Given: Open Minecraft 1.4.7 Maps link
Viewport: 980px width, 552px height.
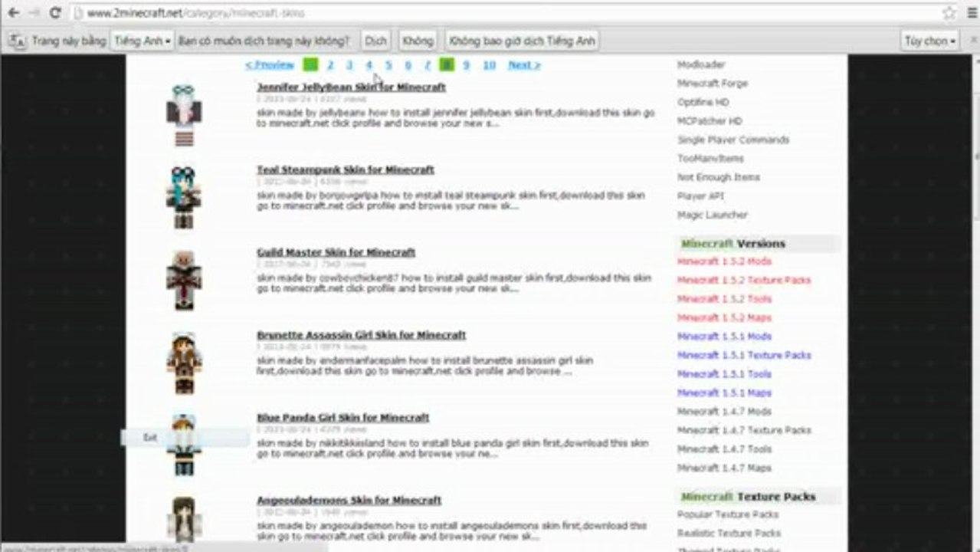Looking at the screenshot, I should (724, 468).
